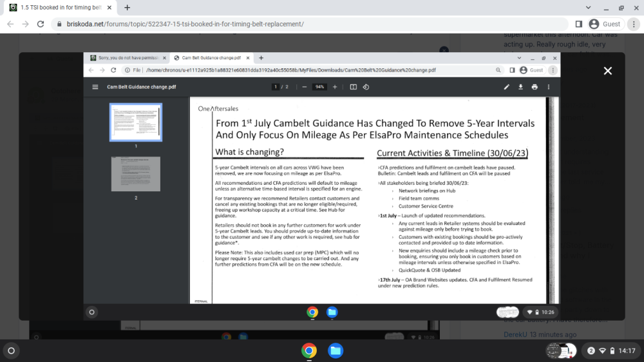Click the launcher circle in the screenshot's shelf
Image resolution: width=644 pixels, height=362 pixels.
click(x=91, y=312)
